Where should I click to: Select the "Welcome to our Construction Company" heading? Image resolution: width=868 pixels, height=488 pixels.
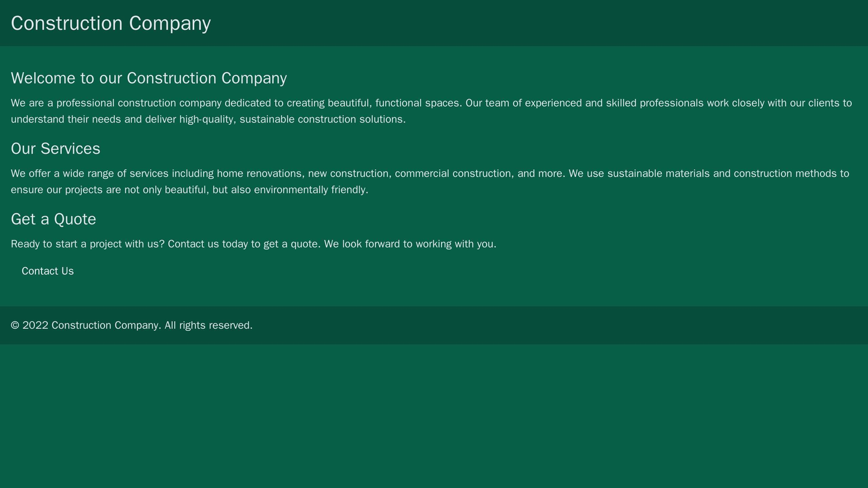[148, 78]
